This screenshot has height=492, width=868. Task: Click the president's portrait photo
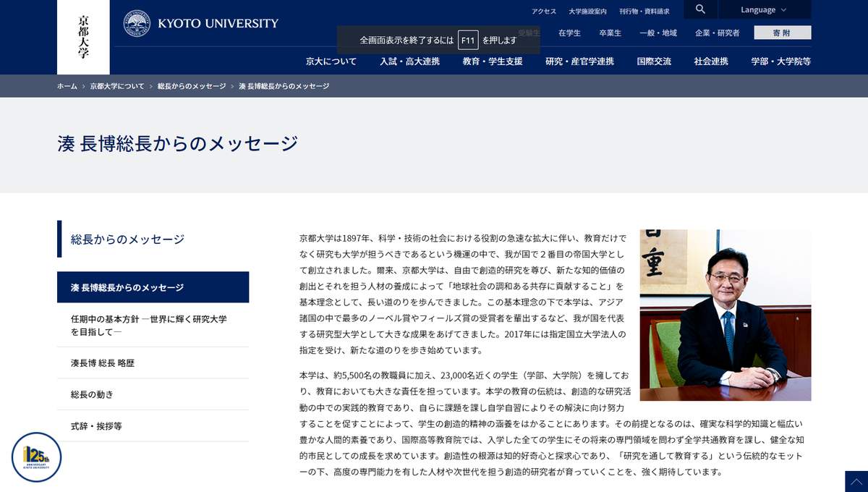tap(725, 315)
